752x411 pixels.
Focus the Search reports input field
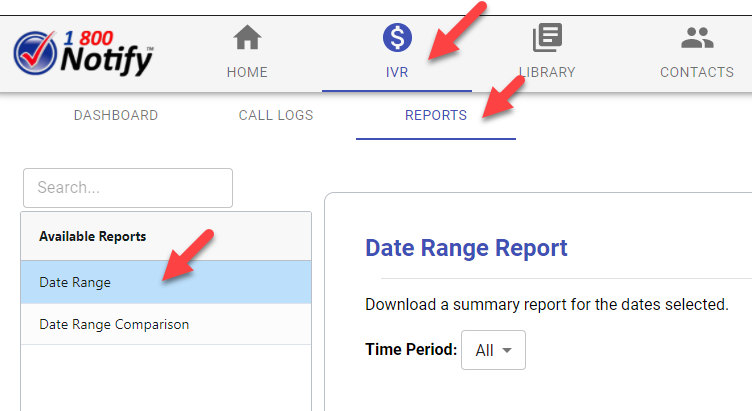pyautogui.click(x=127, y=188)
